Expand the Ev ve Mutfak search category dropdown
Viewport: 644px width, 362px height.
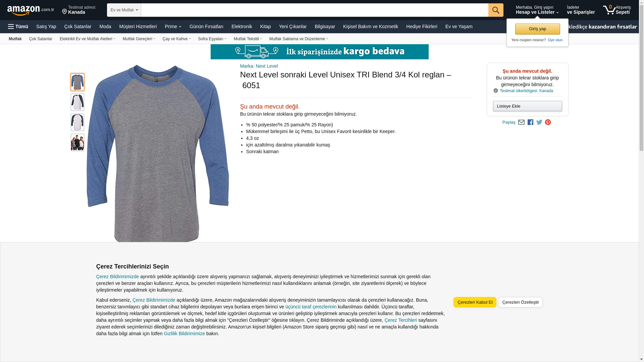click(x=124, y=10)
